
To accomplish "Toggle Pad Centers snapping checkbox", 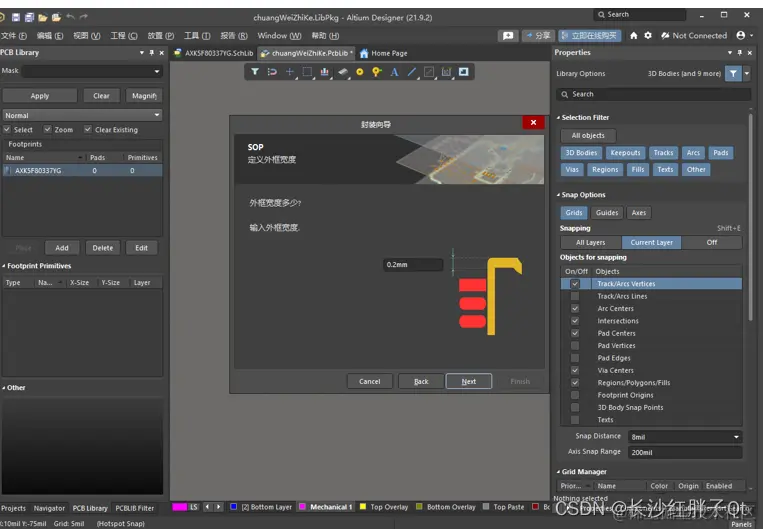I will [575, 333].
